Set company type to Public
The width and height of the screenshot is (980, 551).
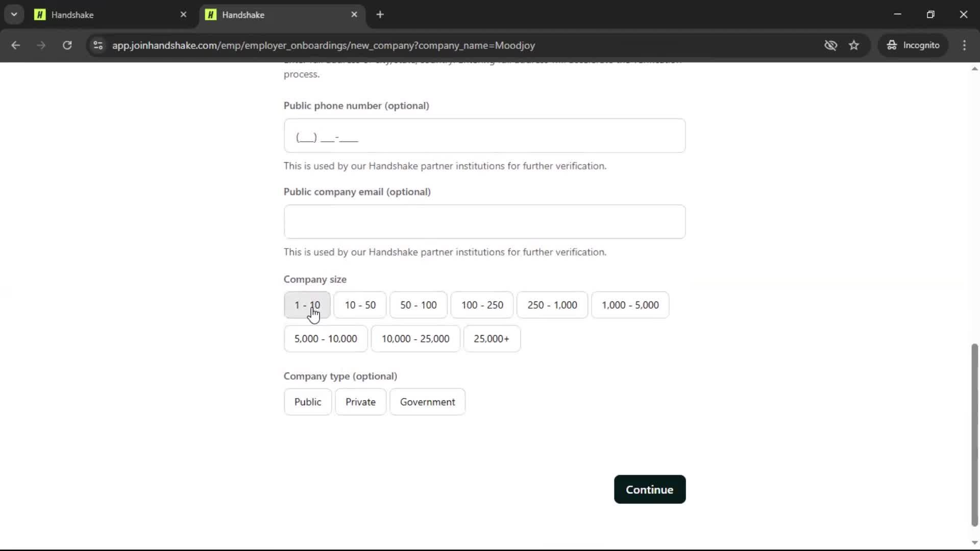tap(308, 402)
